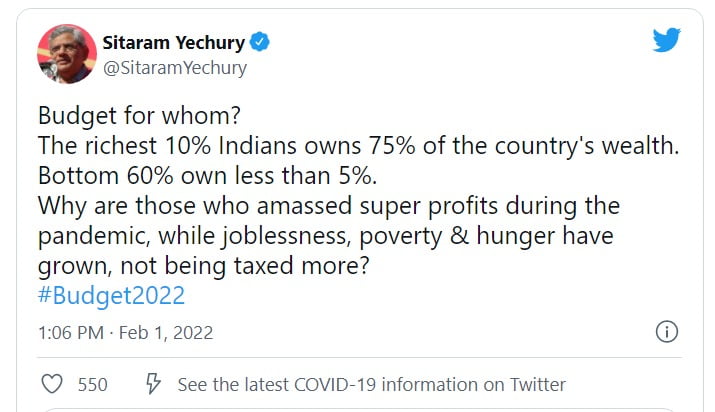
Task: Visit the @SitaramYechury handle
Action: coord(174,69)
